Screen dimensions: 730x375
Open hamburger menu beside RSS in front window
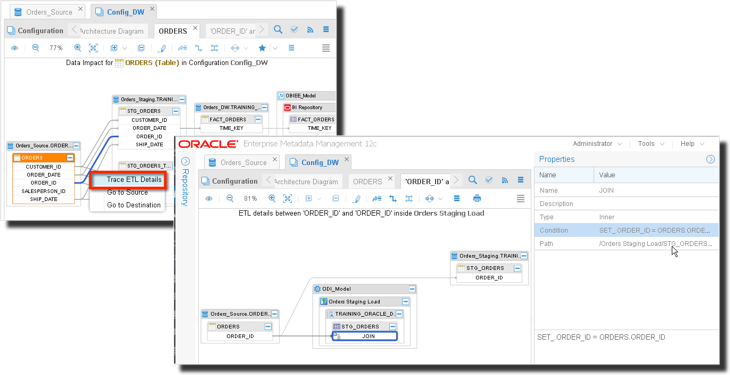coord(520,180)
